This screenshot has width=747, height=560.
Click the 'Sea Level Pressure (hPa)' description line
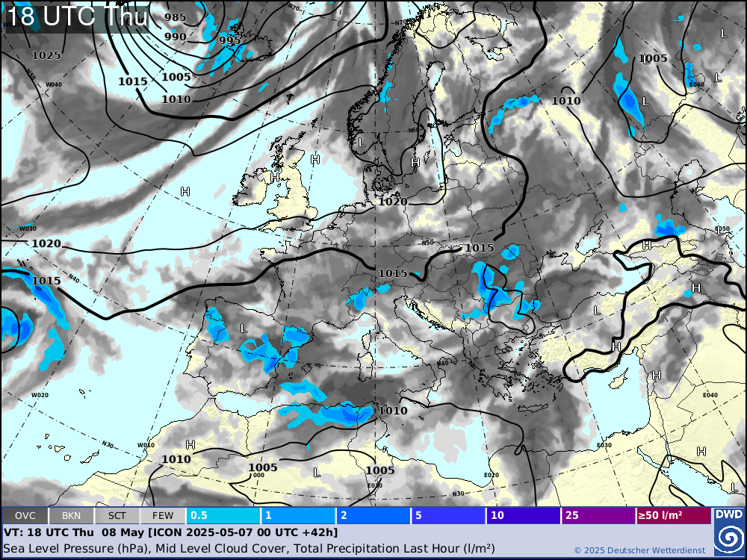pyautogui.click(x=249, y=549)
